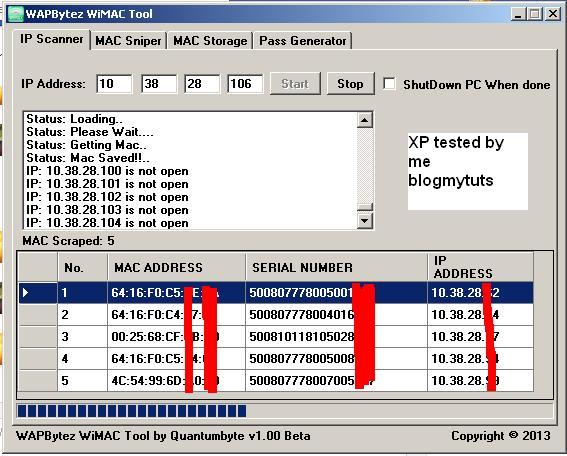Image resolution: width=567 pixels, height=456 pixels.
Task: Click the 'IP: 10.38.28.100 is not open' log line
Action: pyautogui.click(x=107, y=171)
